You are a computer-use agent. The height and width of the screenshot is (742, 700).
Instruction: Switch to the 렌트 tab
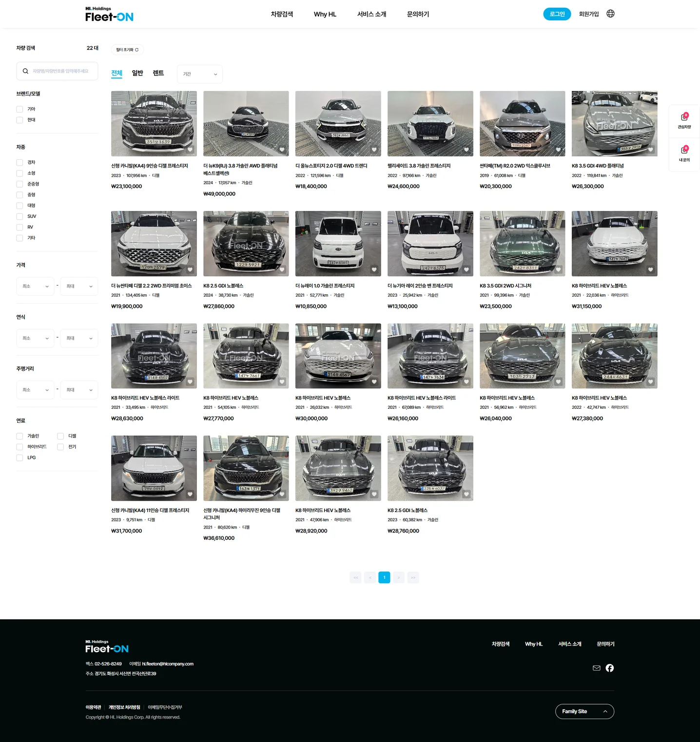pos(158,73)
